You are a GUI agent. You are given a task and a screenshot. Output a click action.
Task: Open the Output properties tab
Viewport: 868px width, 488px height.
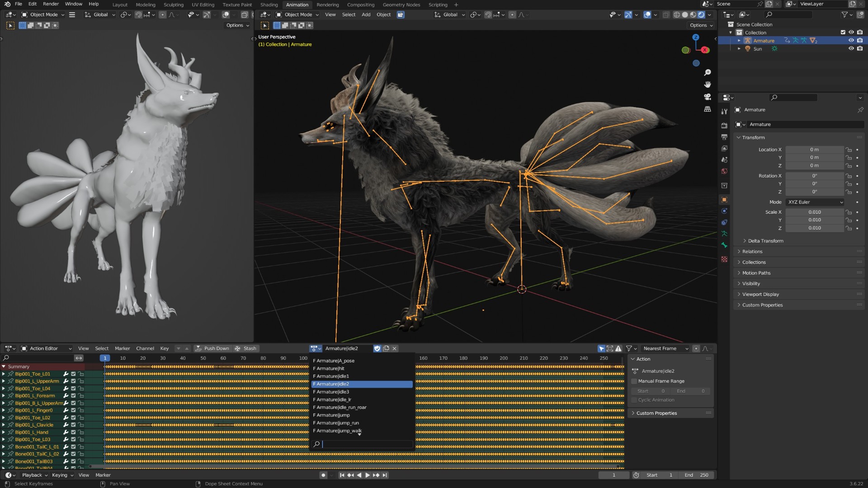point(724,137)
